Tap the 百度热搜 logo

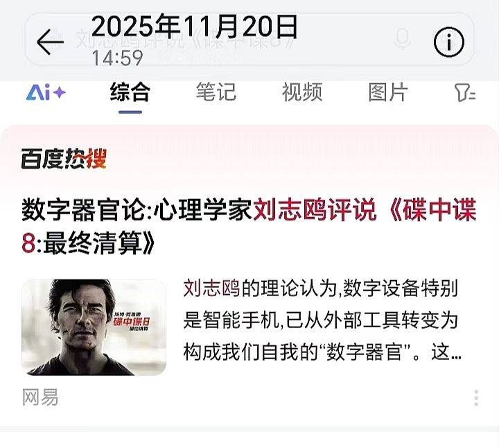64,158
